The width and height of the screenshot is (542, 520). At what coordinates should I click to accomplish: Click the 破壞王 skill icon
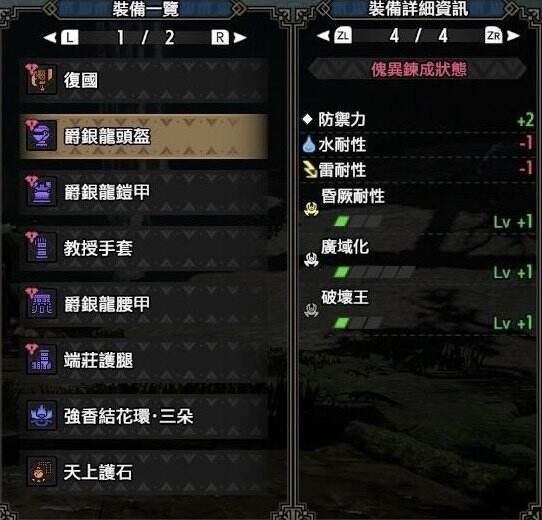click(311, 310)
